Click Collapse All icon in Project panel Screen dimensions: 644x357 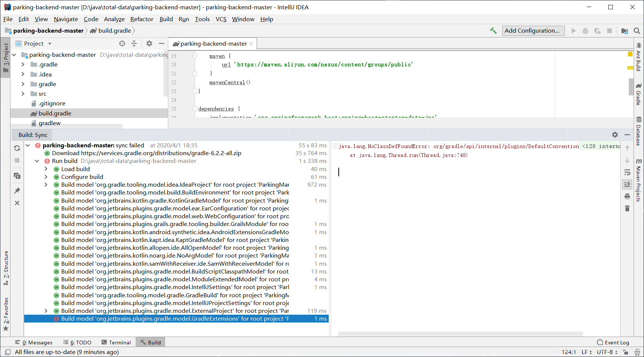[x=134, y=43]
